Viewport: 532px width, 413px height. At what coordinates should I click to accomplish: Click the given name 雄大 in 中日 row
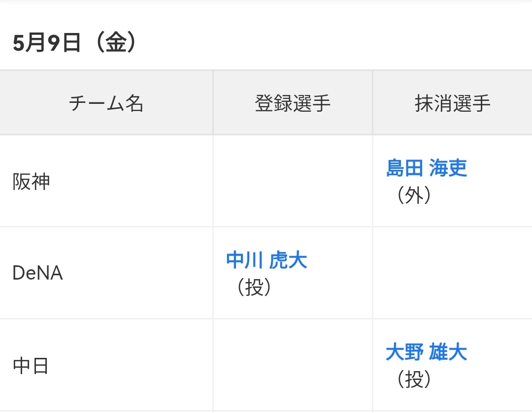tap(448, 352)
